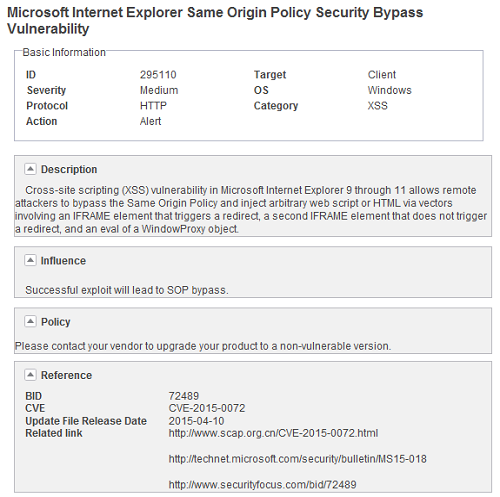Collapse the Policy section arrow

[30, 321]
